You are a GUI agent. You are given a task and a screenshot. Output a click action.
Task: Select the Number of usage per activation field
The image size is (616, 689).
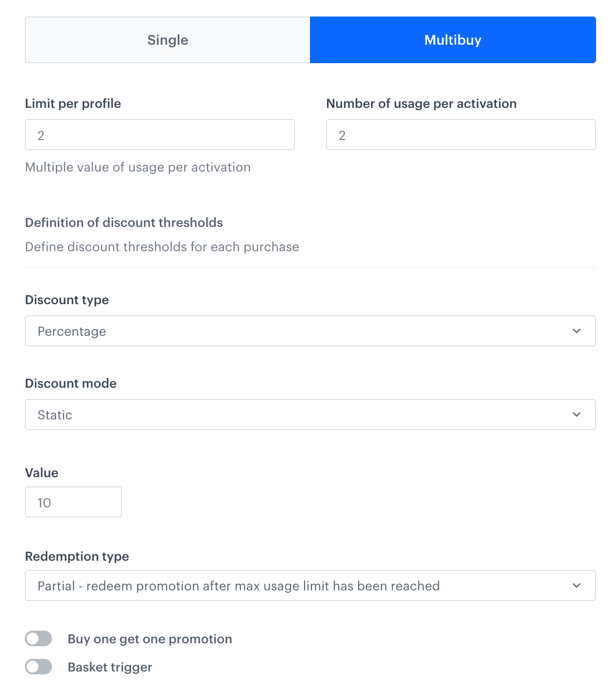[461, 135]
